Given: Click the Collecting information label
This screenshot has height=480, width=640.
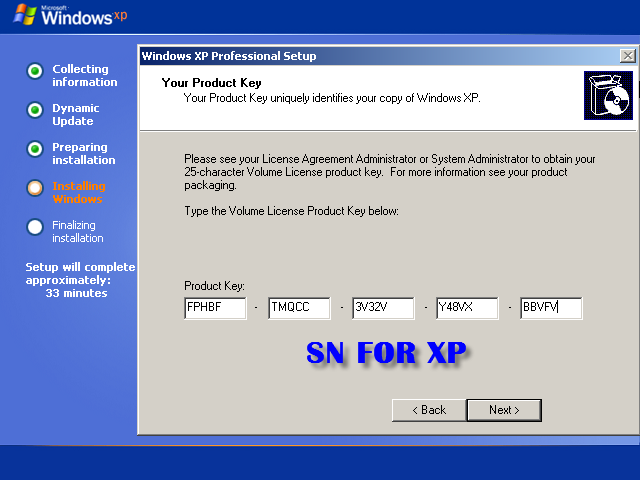Looking at the screenshot, I should pyautogui.click(x=84, y=76).
